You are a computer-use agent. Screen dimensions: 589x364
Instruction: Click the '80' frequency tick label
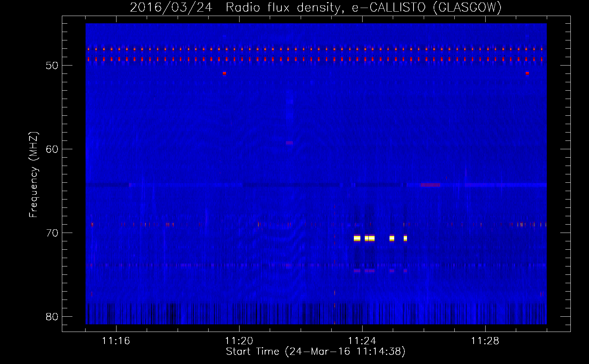point(52,317)
